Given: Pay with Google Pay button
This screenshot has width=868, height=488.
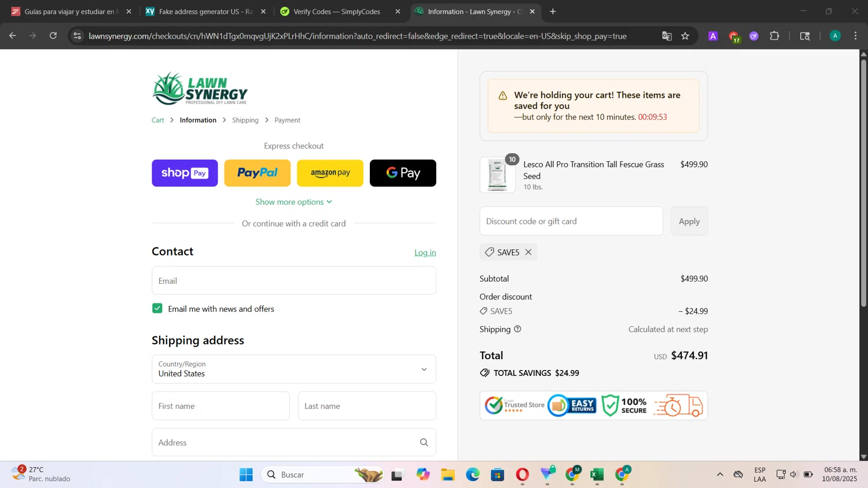Looking at the screenshot, I should [x=403, y=173].
